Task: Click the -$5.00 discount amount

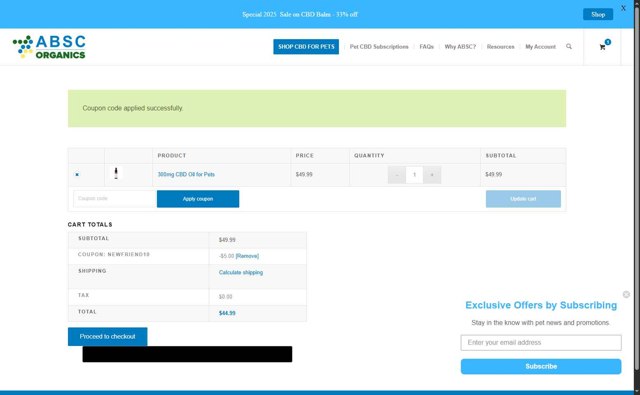Action: tap(227, 256)
